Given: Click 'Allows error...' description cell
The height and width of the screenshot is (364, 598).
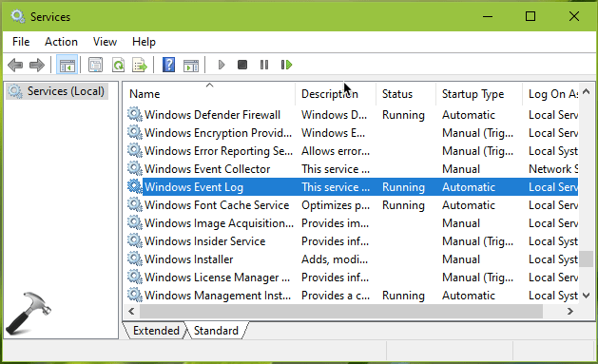Looking at the screenshot, I should click(336, 151).
